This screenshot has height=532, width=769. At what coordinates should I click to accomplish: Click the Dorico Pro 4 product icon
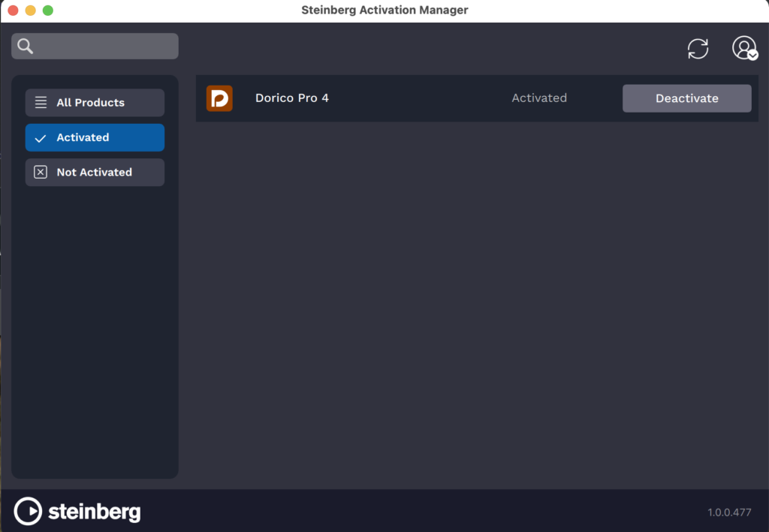coord(219,98)
